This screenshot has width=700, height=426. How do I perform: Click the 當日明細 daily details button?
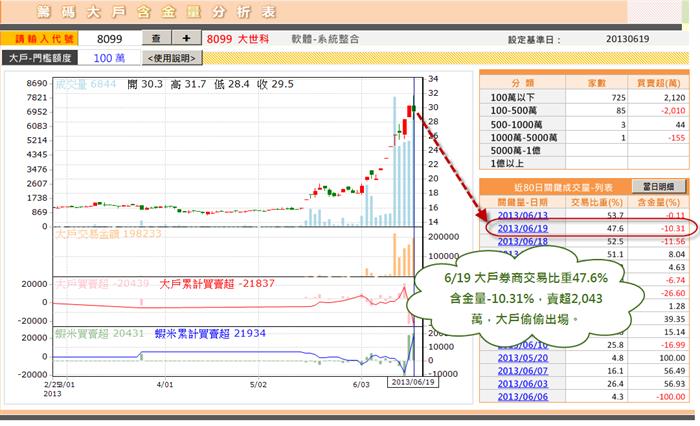point(658,186)
